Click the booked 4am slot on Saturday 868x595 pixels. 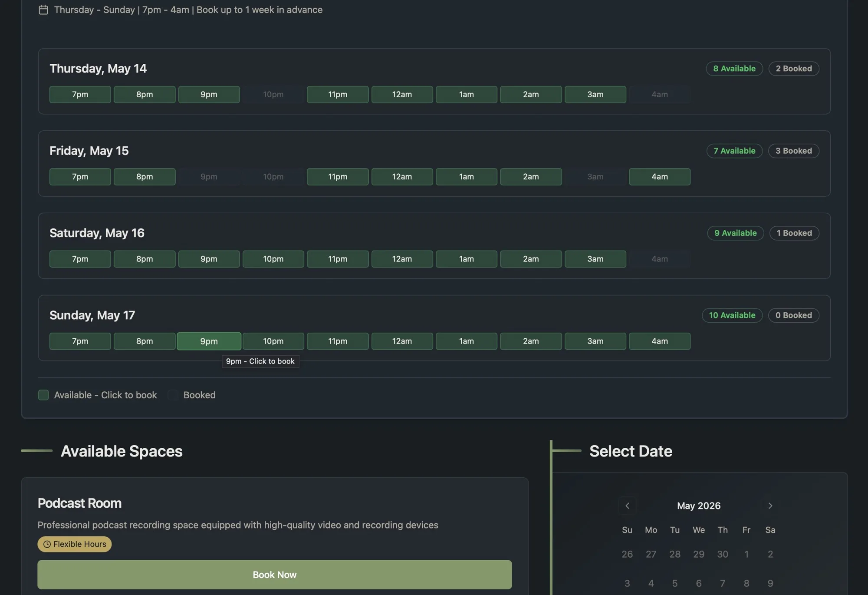(x=660, y=259)
